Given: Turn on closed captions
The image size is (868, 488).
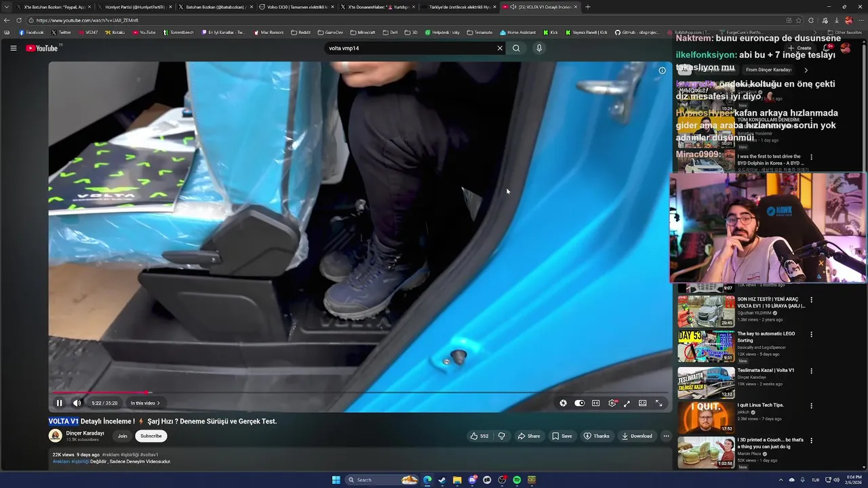Looking at the screenshot, I should [x=595, y=403].
